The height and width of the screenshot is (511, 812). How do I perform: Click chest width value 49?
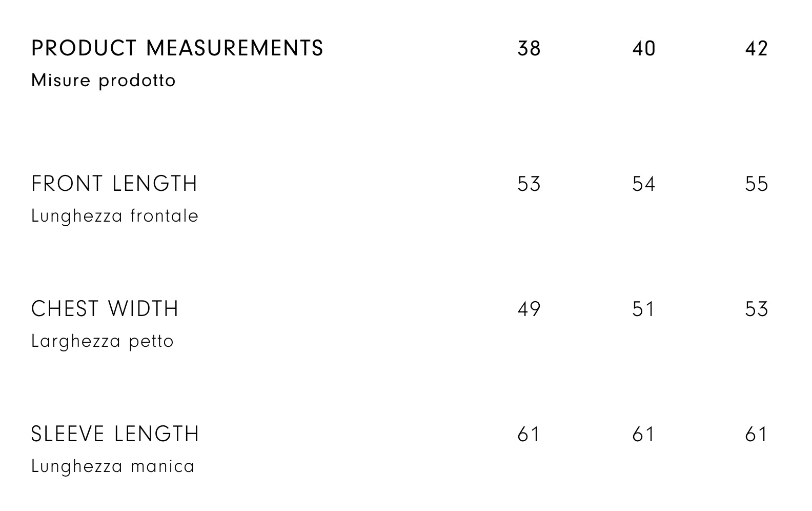tap(529, 309)
